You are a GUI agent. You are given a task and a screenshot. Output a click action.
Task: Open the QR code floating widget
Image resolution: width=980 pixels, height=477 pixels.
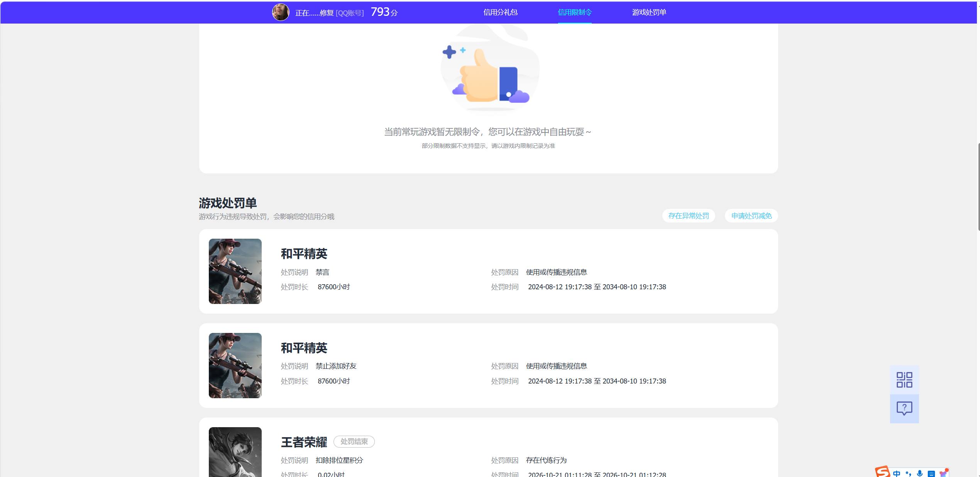point(904,380)
